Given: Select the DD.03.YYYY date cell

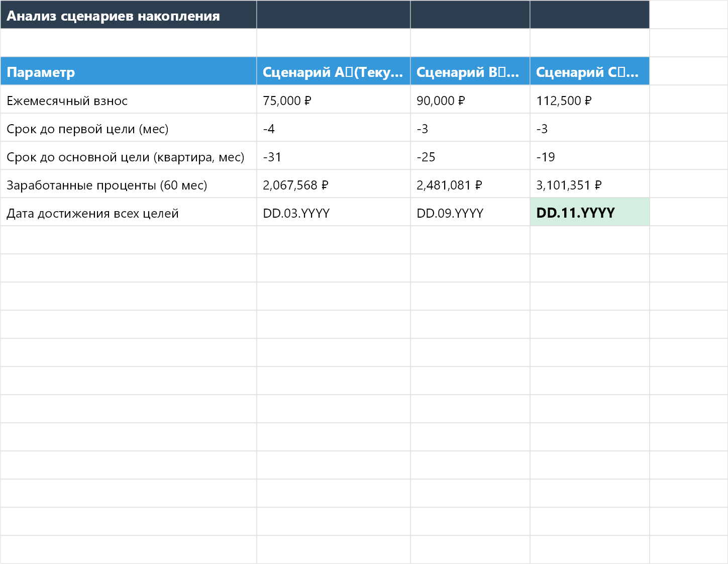Looking at the screenshot, I should [333, 213].
